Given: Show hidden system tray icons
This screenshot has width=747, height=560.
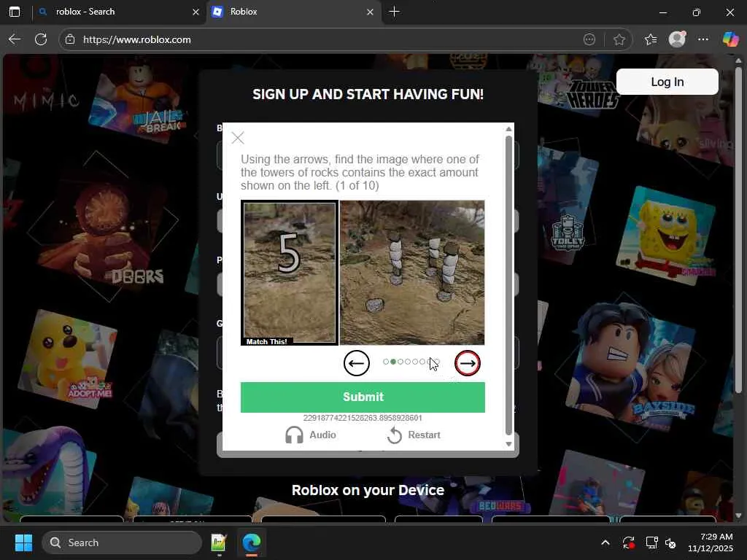Looking at the screenshot, I should (x=605, y=542).
